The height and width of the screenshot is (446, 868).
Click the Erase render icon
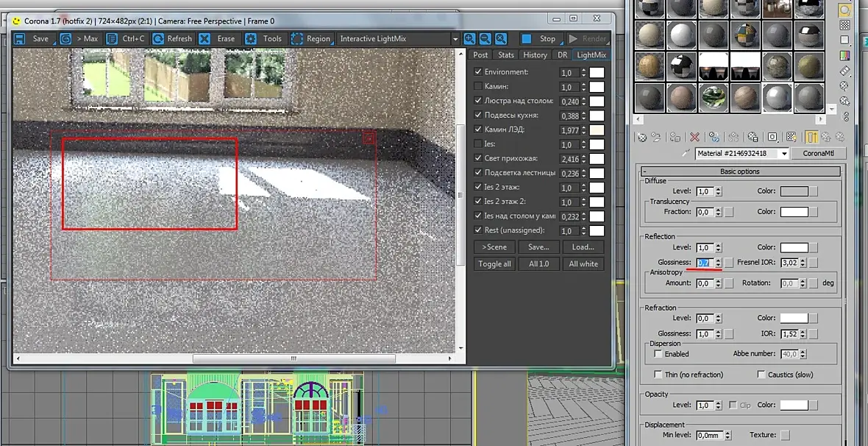pyautogui.click(x=204, y=39)
